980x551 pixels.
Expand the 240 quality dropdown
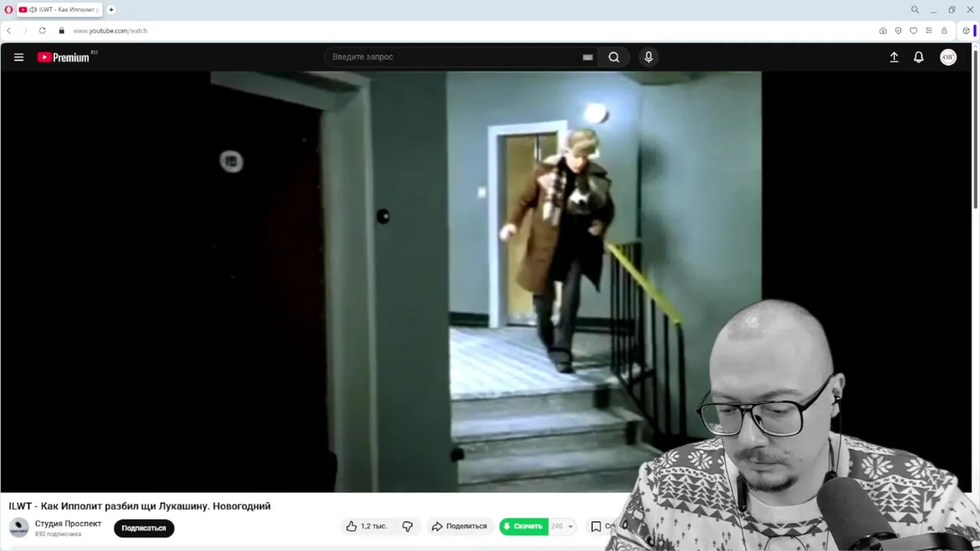(x=563, y=527)
